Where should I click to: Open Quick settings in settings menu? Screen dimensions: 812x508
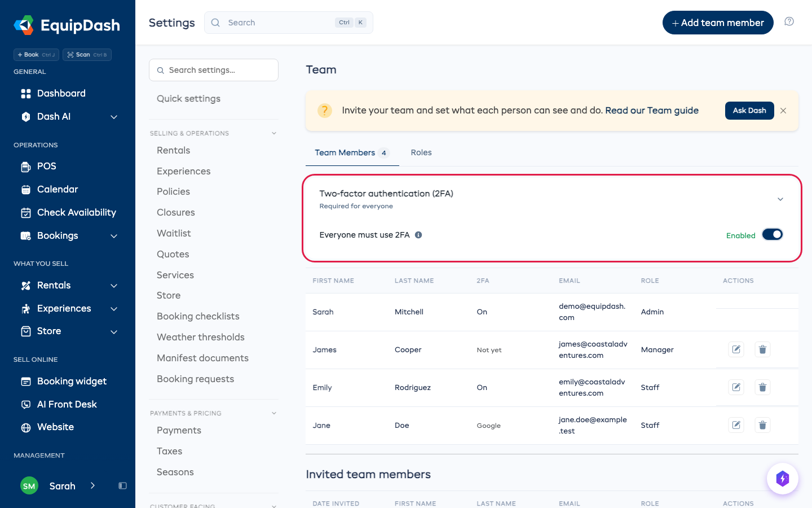(x=188, y=99)
